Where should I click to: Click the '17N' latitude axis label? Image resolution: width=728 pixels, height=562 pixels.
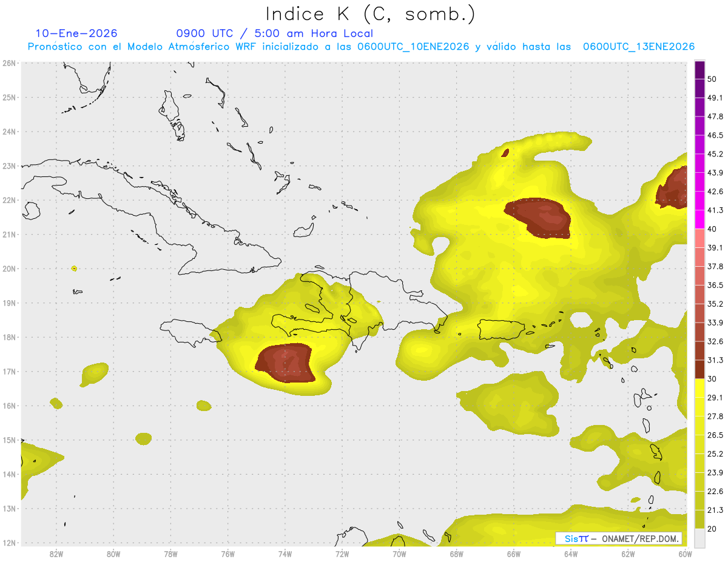pyautogui.click(x=9, y=371)
